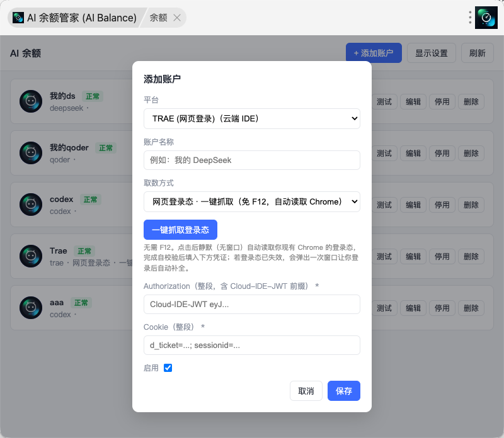This screenshot has width=504, height=438.
Task: Open the three-dot menu in the title bar
Action: coord(470,18)
